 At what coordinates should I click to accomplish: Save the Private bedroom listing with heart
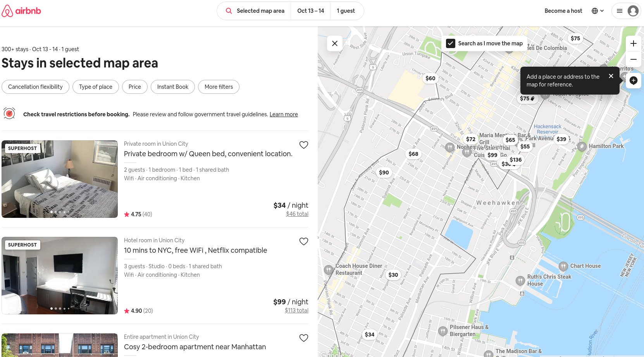click(304, 145)
